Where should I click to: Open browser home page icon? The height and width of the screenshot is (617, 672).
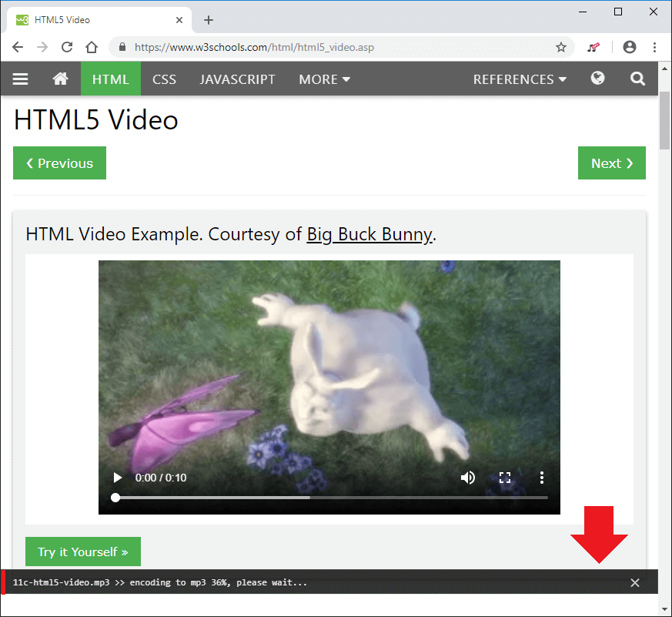(92, 47)
